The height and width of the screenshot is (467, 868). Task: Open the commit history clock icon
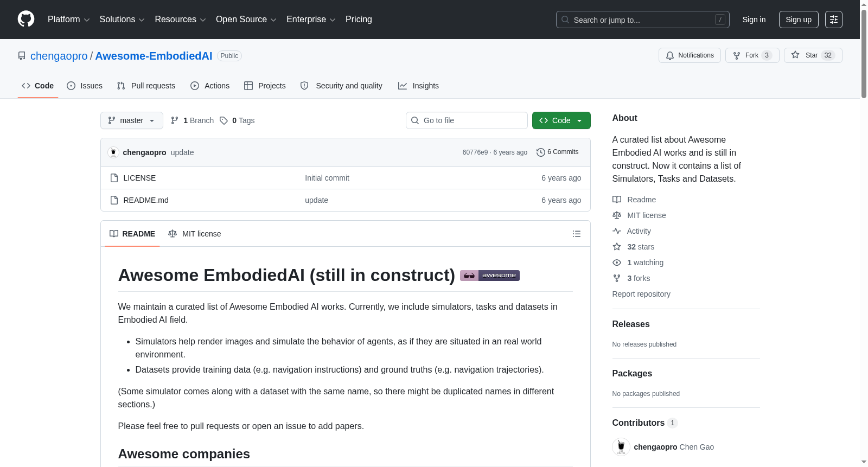(540, 152)
